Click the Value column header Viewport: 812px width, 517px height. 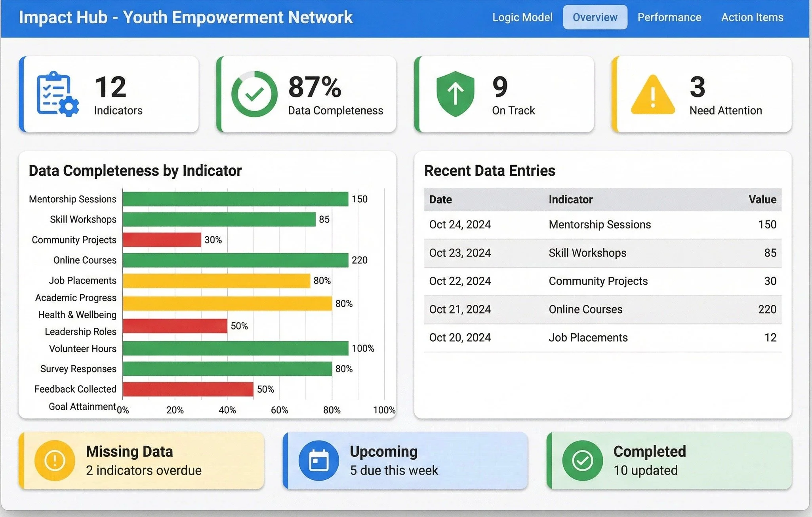click(x=762, y=200)
